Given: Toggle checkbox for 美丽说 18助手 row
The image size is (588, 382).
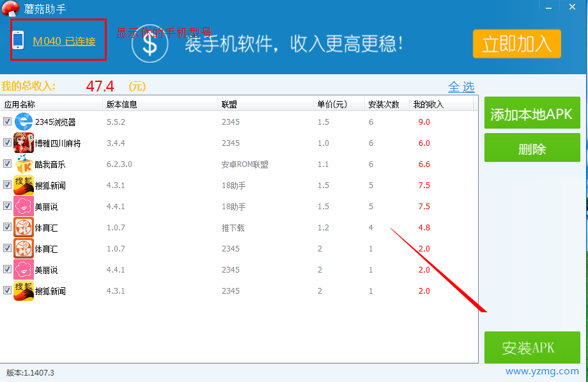Looking at the screenshot, I should [7, 205].
